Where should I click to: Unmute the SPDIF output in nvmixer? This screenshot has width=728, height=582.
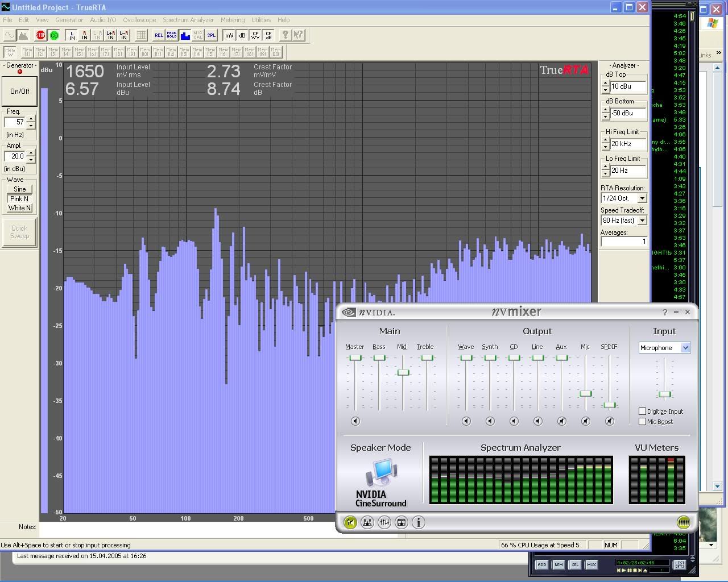(x=609, y=421)
